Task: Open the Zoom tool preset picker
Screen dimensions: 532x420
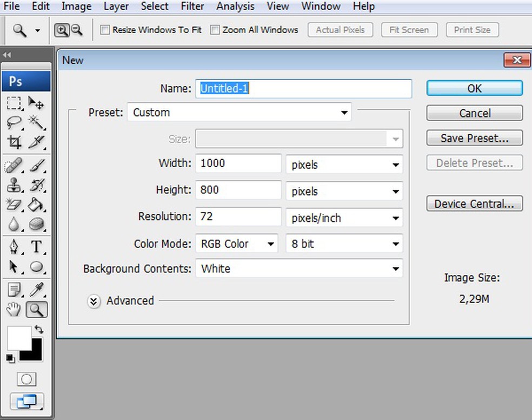Action: pyautogui.click(x=37, y=30)
